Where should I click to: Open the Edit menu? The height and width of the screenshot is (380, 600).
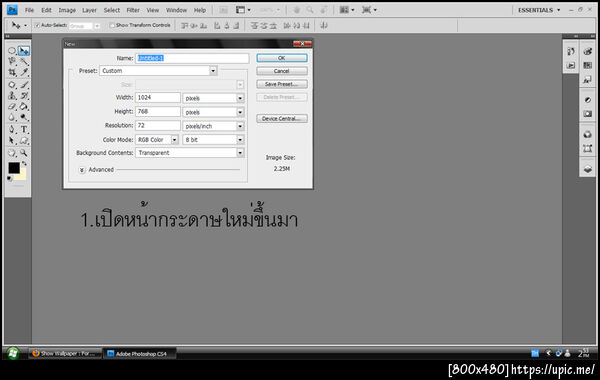[x=46, y=10]
